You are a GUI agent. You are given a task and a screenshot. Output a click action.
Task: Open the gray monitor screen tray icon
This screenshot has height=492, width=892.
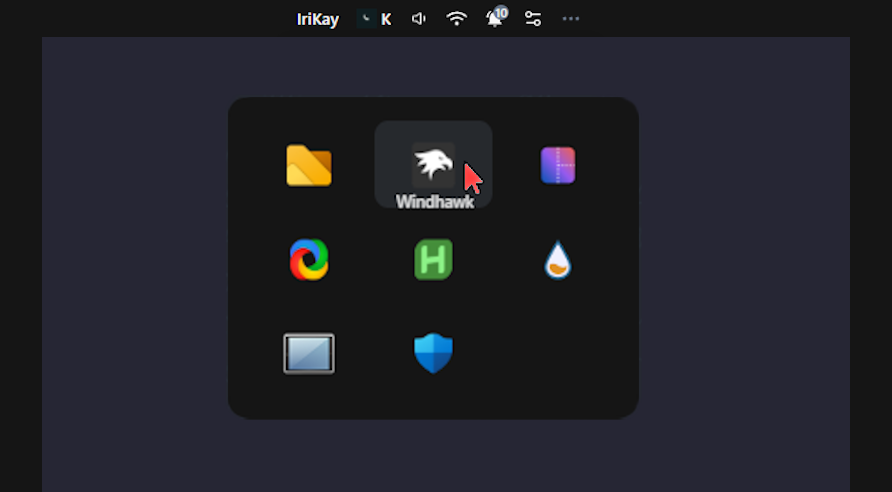pyautogui.click(x=309, y=354)
